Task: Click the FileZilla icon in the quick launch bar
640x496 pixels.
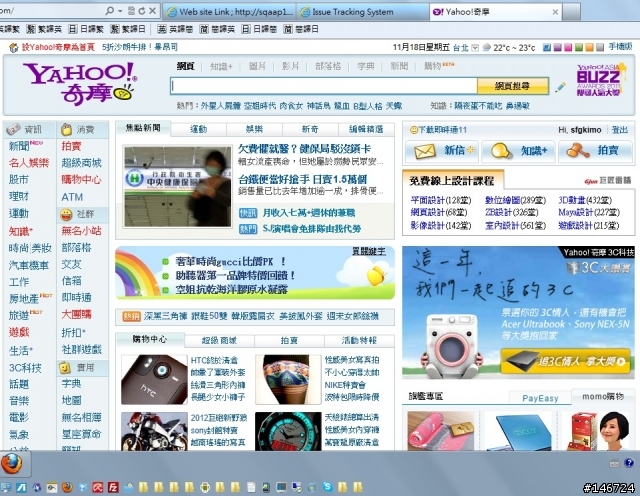Action: [x=113, y=487]
